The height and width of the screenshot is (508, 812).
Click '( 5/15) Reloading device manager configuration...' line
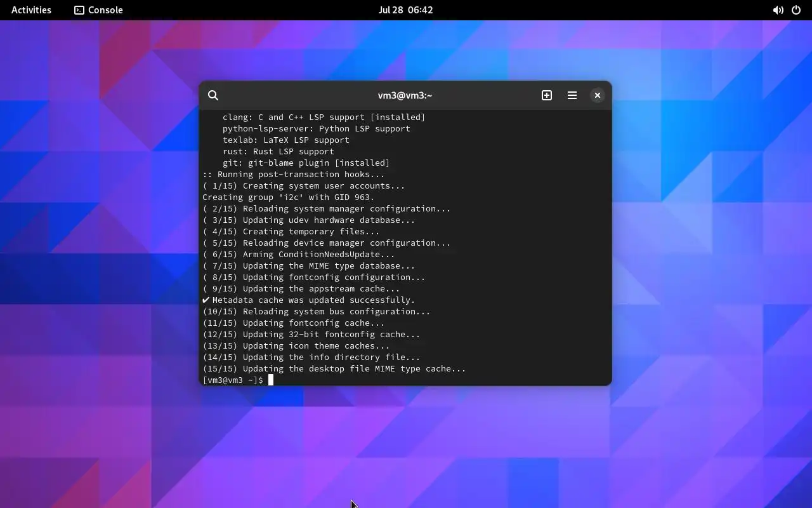tap(327, 243)
